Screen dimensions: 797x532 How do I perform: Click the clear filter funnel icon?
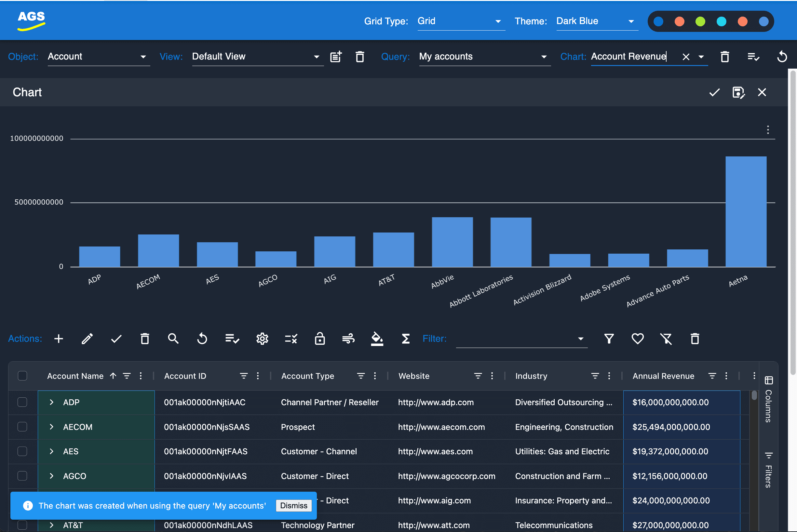click(x=666, y=339)
